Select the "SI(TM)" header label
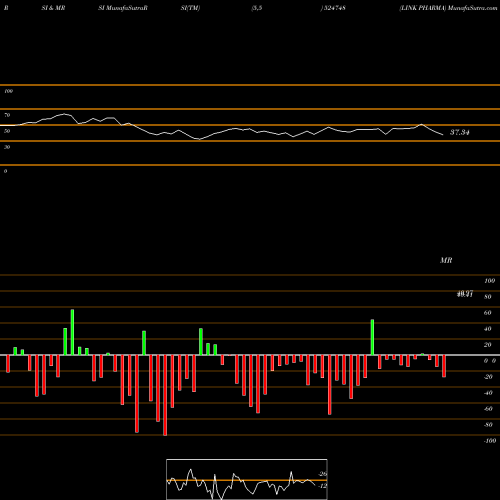 click(x=190, y=8)
